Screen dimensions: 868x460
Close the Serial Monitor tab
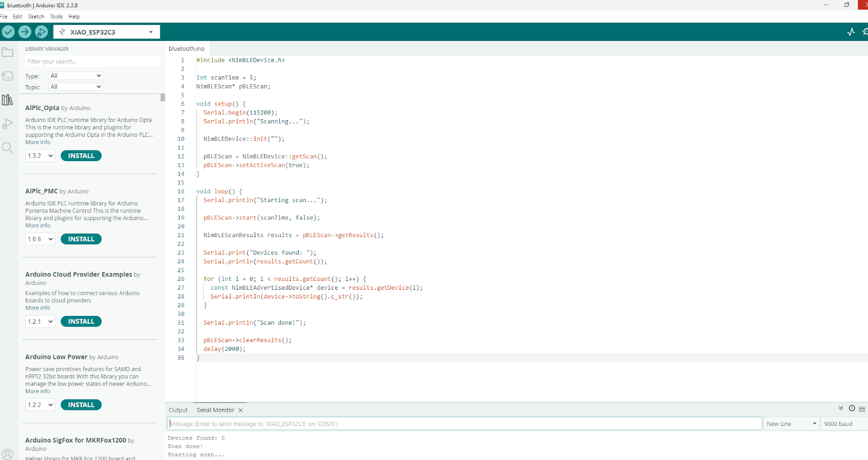[241, 410]
